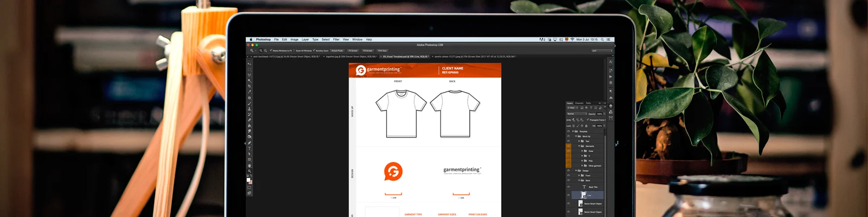The width and height of the screenshot is (868, 217).
Task: Select the Crop tool
Action: click(250, 86)
